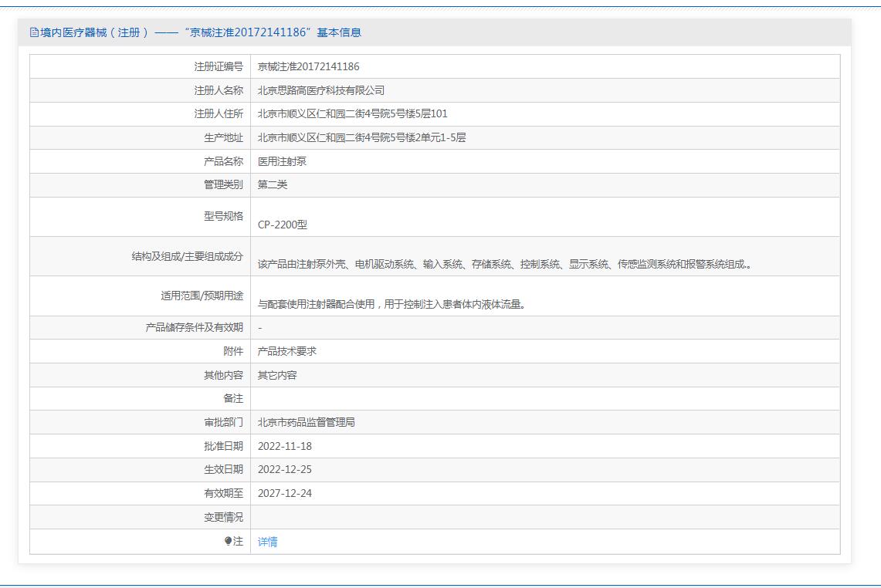This screenshot has height=588, width=881.
Task: Select registration number 京械注准20172141186 in table
Action: [308, 67]
